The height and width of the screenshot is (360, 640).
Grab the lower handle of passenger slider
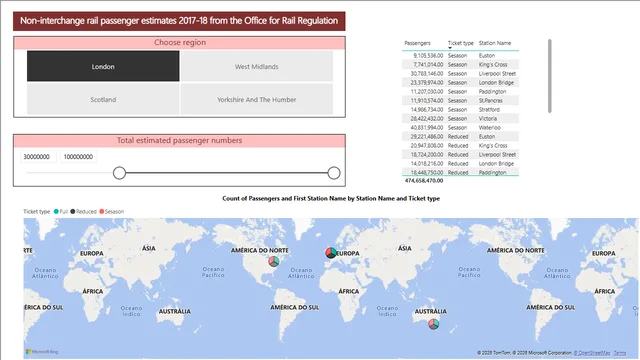pyautogui.click(x=119, y=173)
